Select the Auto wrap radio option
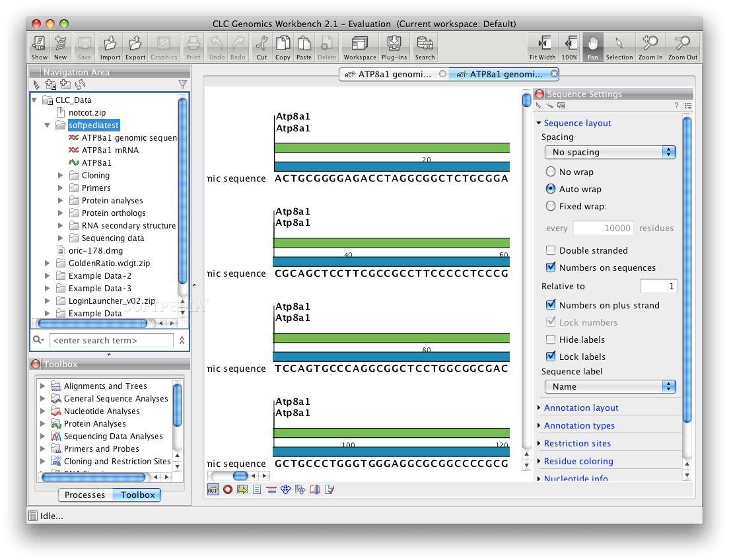Screen dimensions: 729x560 (x=551, y=189)
